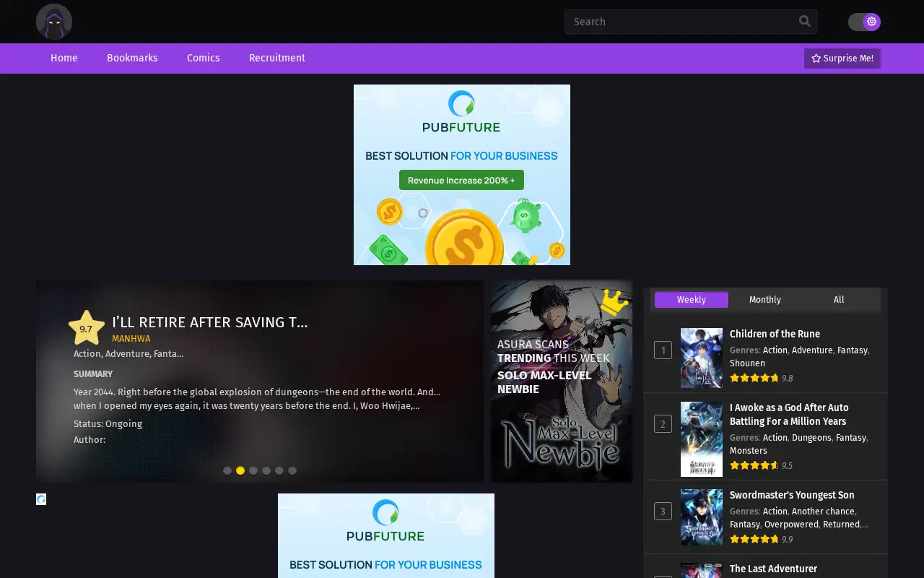
Task: Switch to the Monthly ranking tab
Action: point(765,300)
